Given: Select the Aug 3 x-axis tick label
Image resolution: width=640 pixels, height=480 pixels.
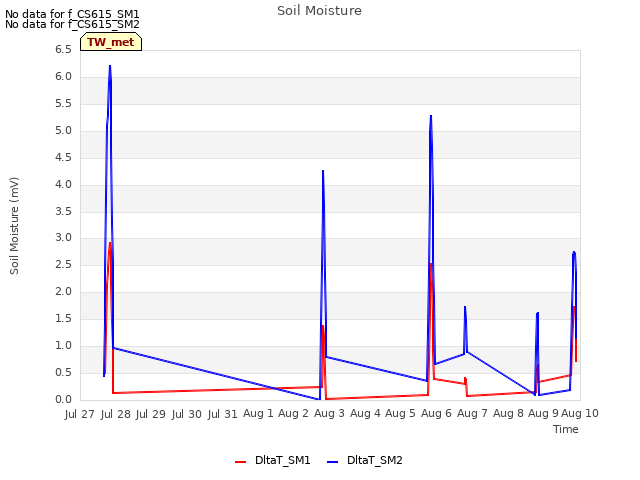Looking at the screenshot, I should click(329, 414).
